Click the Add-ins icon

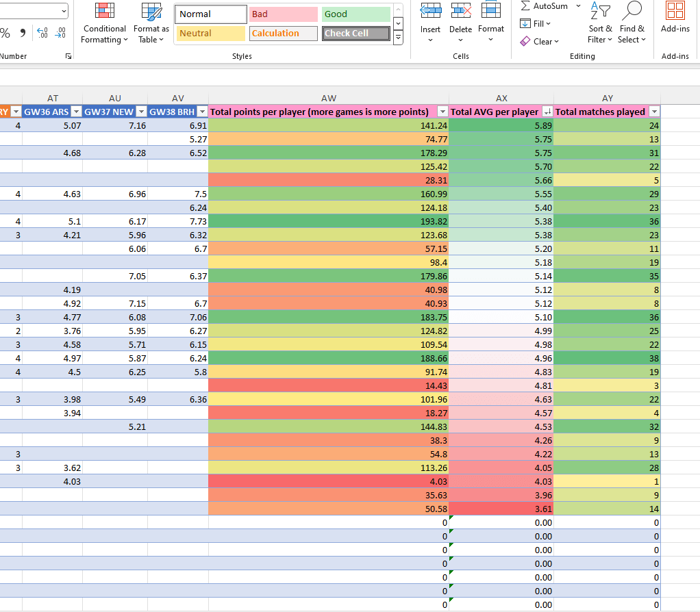(x=675, y=11)
